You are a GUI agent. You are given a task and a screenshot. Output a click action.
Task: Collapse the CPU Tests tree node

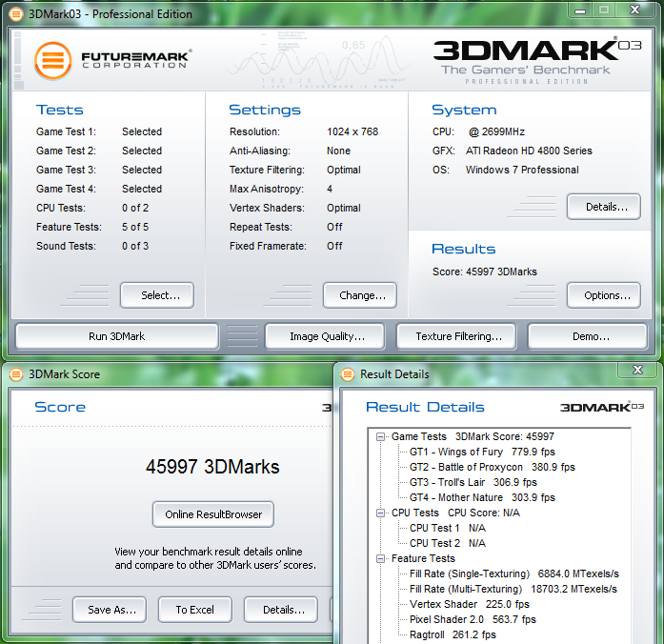tap(381, 513)
